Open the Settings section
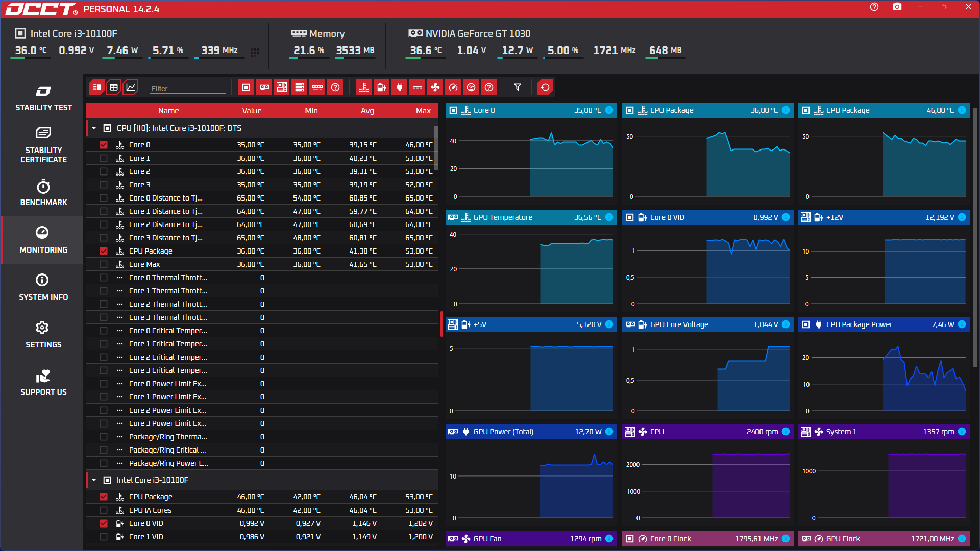 click(x=43, y=335)
